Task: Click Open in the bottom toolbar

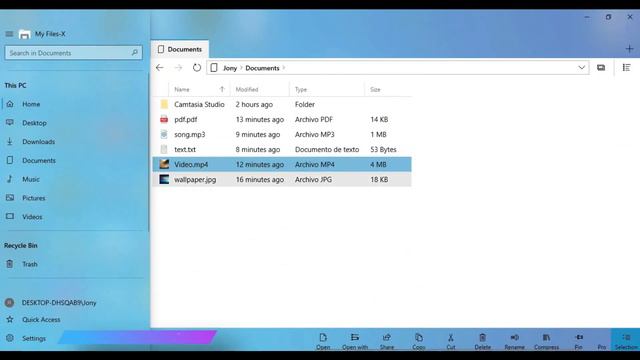Action: coord(323,341)
